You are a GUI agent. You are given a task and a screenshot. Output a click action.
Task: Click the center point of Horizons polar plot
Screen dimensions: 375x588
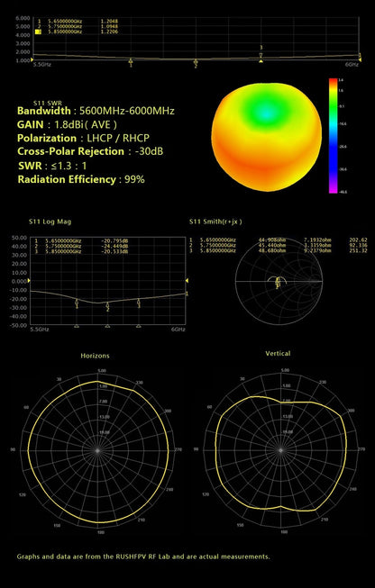click(97, 450)
